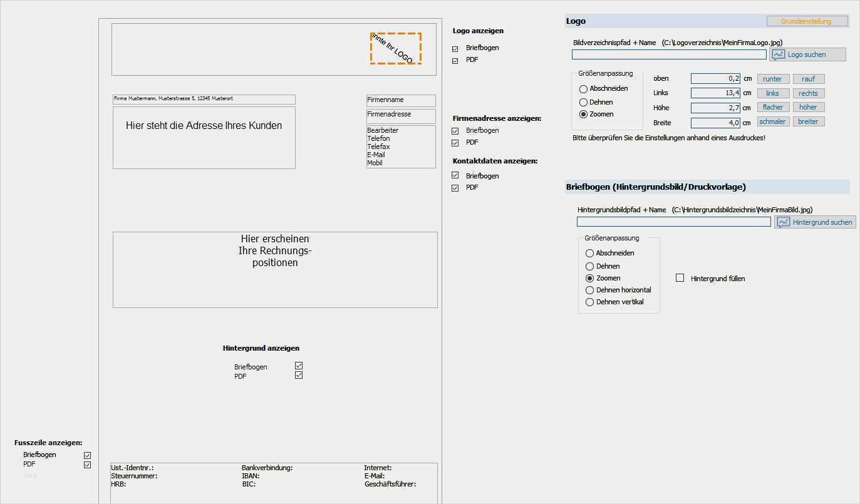860x504 pixels.
Task: Click the Breite value input field
Action: coord(715,123)
